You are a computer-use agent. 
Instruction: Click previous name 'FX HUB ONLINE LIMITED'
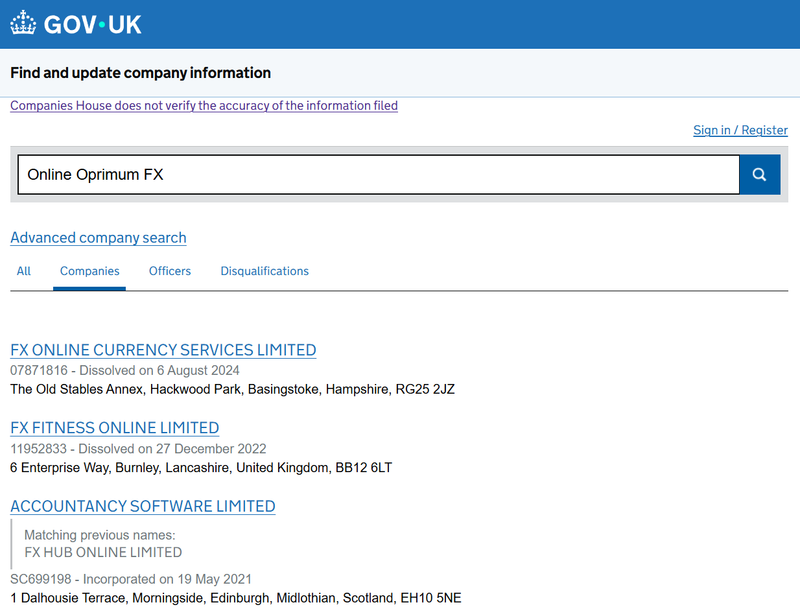click(x=103, y=552)
